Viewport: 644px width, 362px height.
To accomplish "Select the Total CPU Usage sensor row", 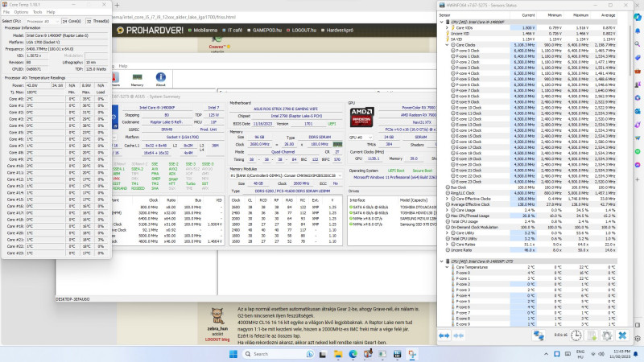I will click(x=530, y=221).
